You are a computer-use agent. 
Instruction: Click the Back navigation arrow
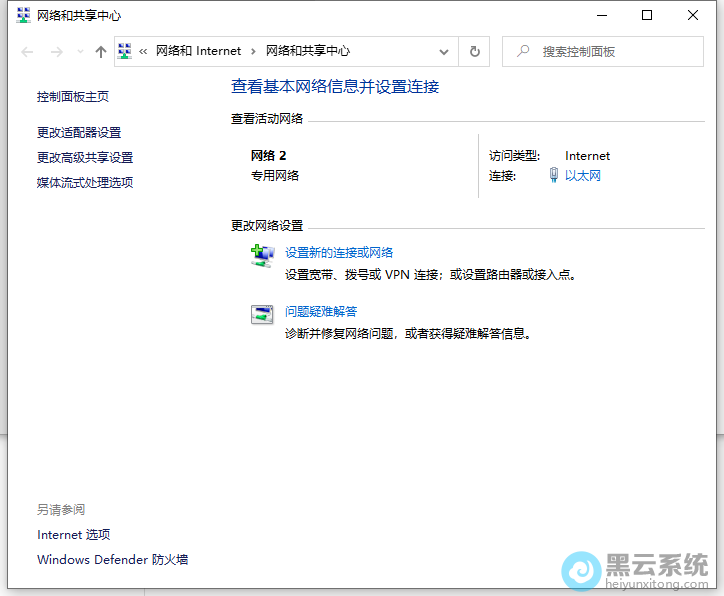tap(27, 52)
